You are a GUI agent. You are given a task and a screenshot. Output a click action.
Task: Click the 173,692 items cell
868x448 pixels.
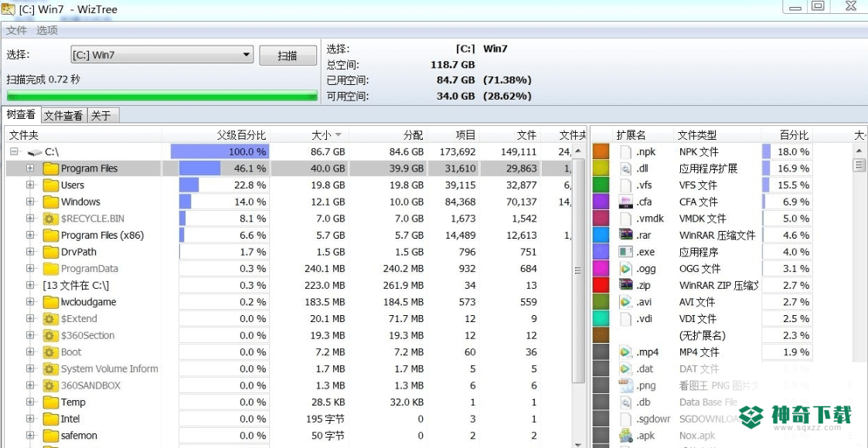tap(458, 151)
